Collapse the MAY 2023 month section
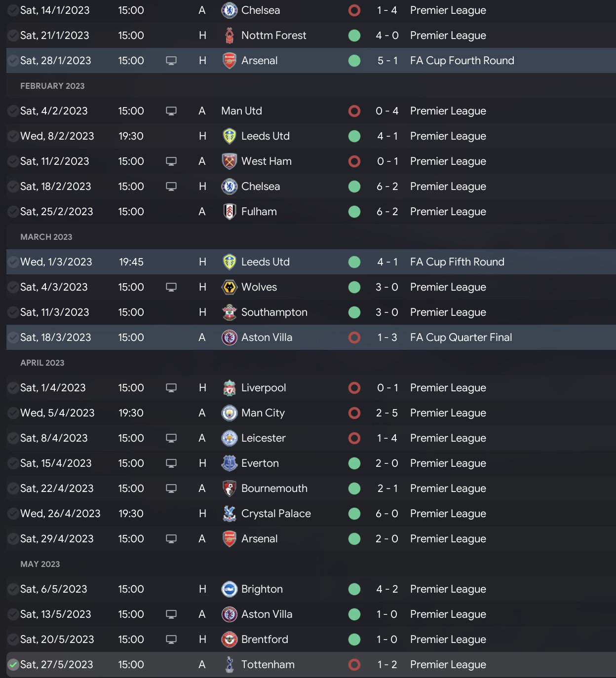 point(40,564)
